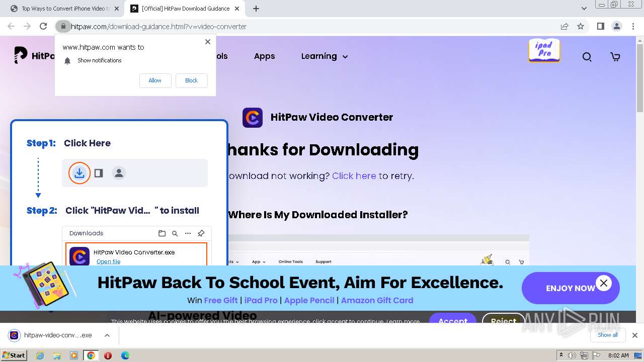644x362 pixels.
Task: Bookmark this page with star icon
Action: coord(581,26)
